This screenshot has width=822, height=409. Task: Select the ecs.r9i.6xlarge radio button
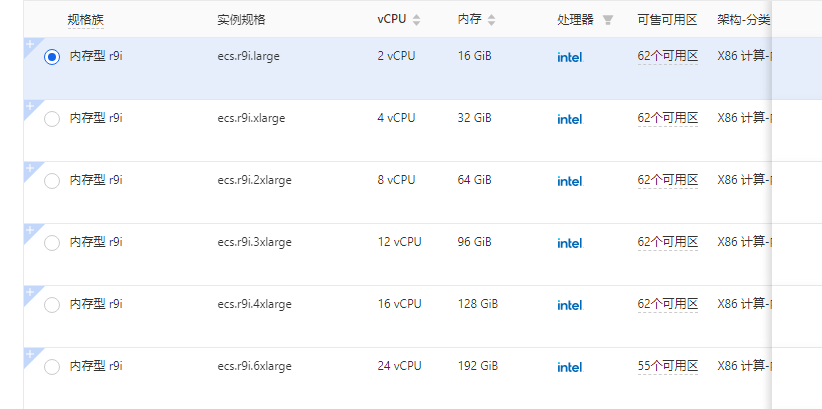point(52,367)
